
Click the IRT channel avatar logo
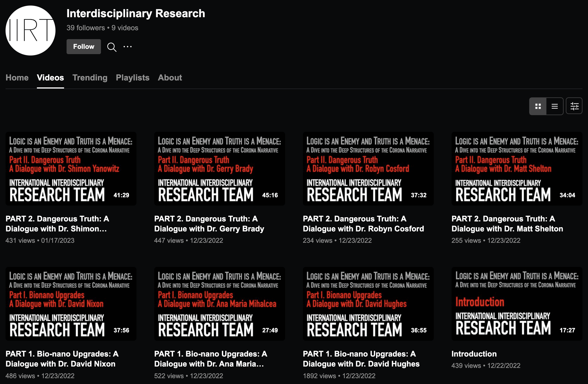[31, 31]
